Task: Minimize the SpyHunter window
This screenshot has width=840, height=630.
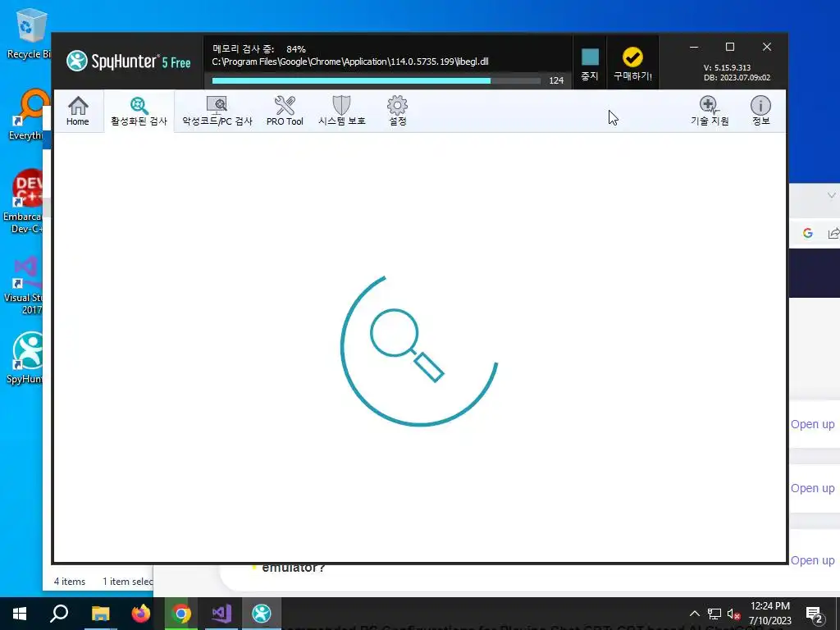Action: (x=694, y=47)
